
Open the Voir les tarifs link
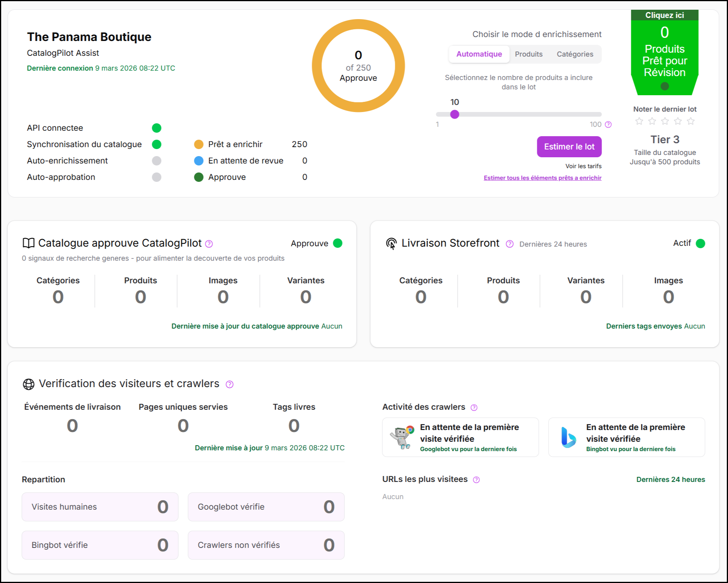583,166
